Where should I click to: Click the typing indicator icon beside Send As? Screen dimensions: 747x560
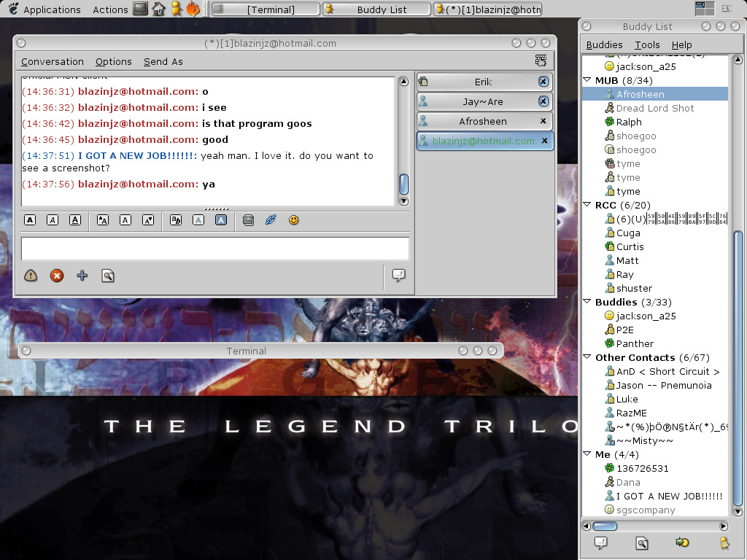(541, 61)
